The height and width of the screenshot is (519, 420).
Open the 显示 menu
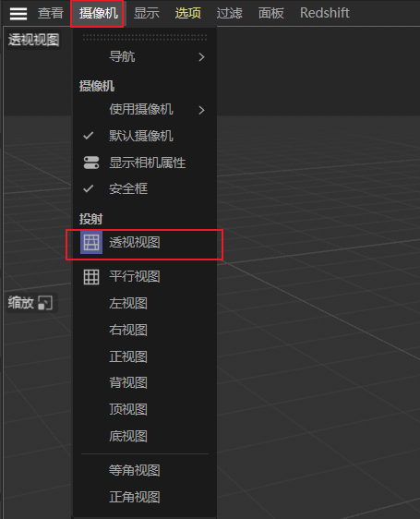[147, 13]
